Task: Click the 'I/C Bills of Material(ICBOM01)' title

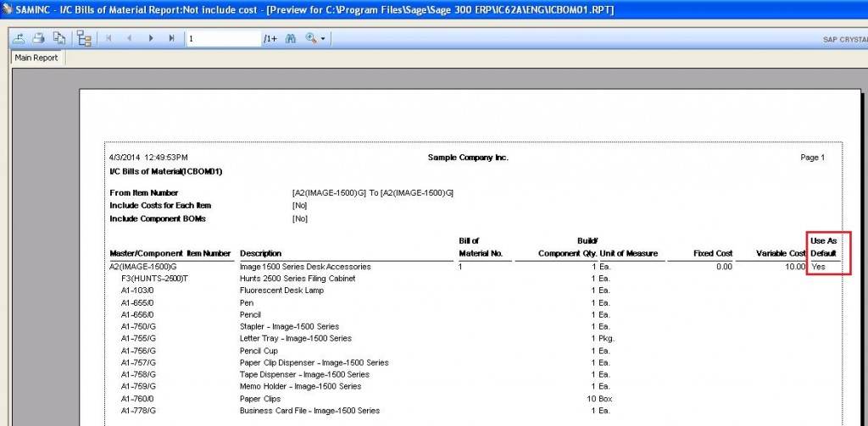Action: pos(166,172)
